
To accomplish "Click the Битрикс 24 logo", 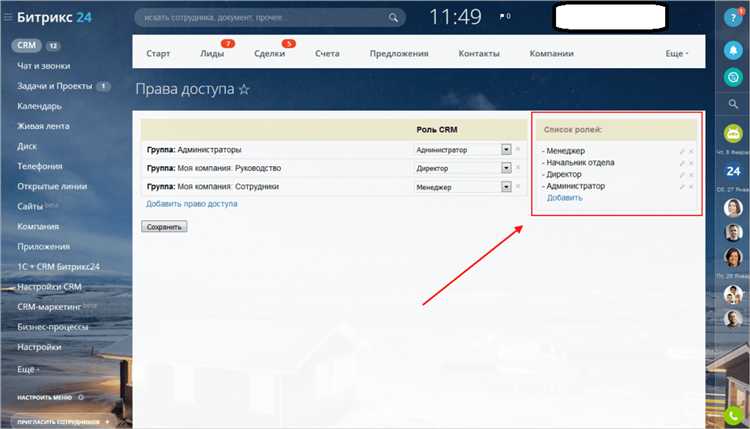I will tap(54, 18).
